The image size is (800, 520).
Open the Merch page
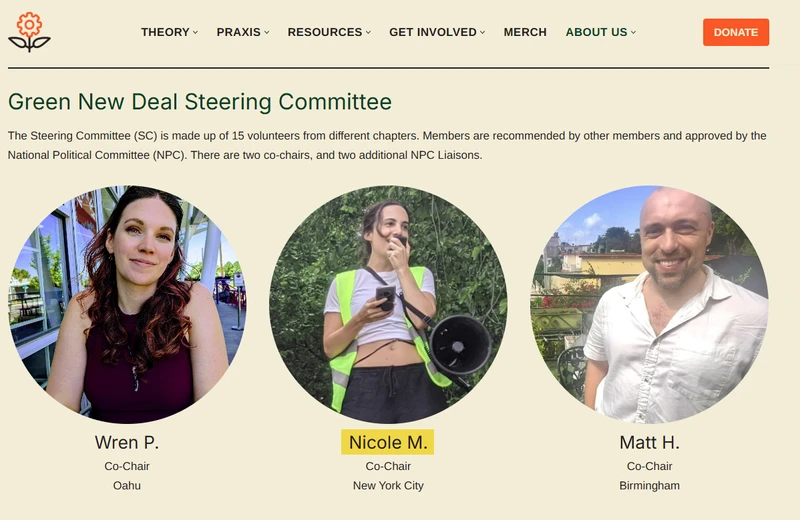click(x=525, y=32)
